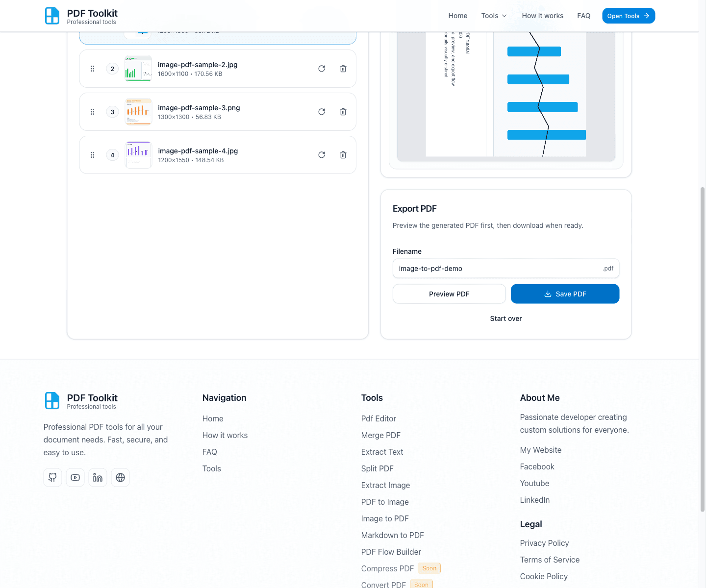The width and height of the screenshot is (706, 588).
Task: Click the Start over link
Action: (505, 318)
